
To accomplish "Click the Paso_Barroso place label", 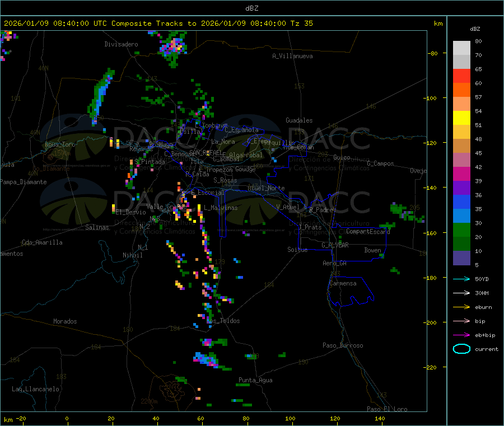I will tap(343, 345).
